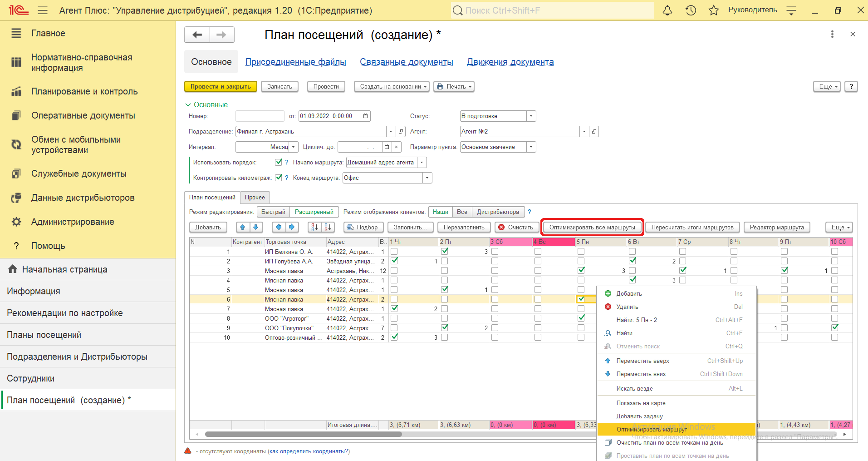Open как определить координаты link

point(309,451)
